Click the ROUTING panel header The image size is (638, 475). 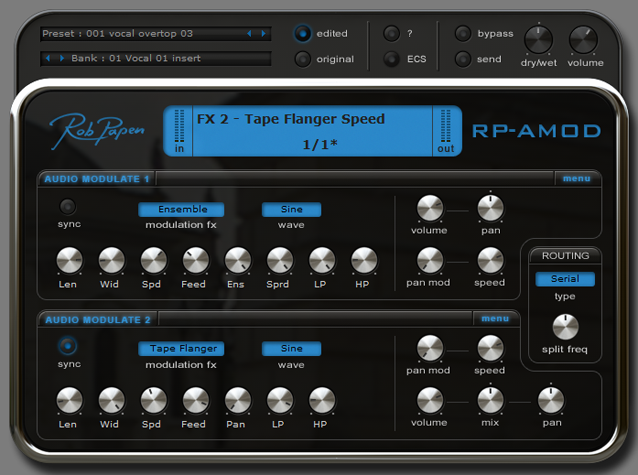565,256
